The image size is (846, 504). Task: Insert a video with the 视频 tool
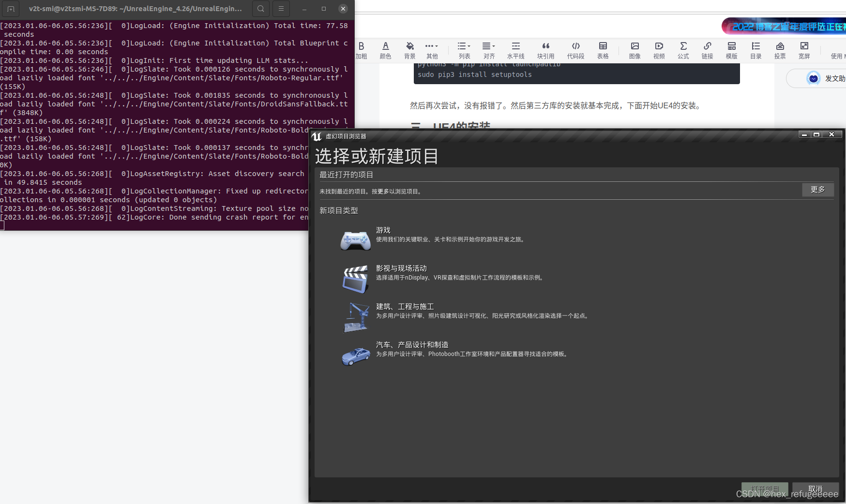pos(659,50)
